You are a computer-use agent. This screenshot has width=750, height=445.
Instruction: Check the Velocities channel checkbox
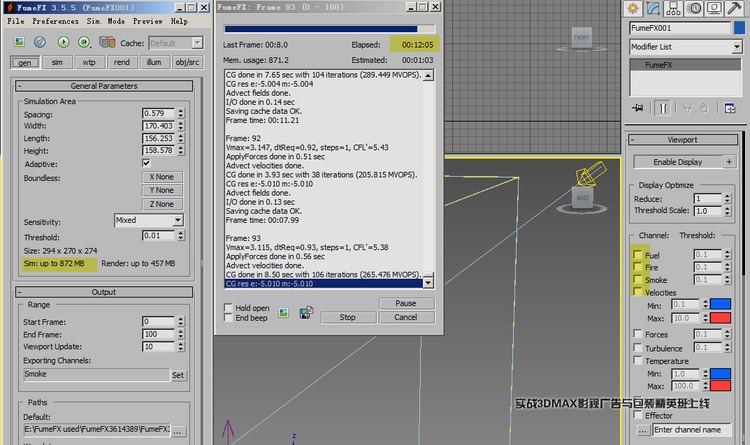point(637,291)
